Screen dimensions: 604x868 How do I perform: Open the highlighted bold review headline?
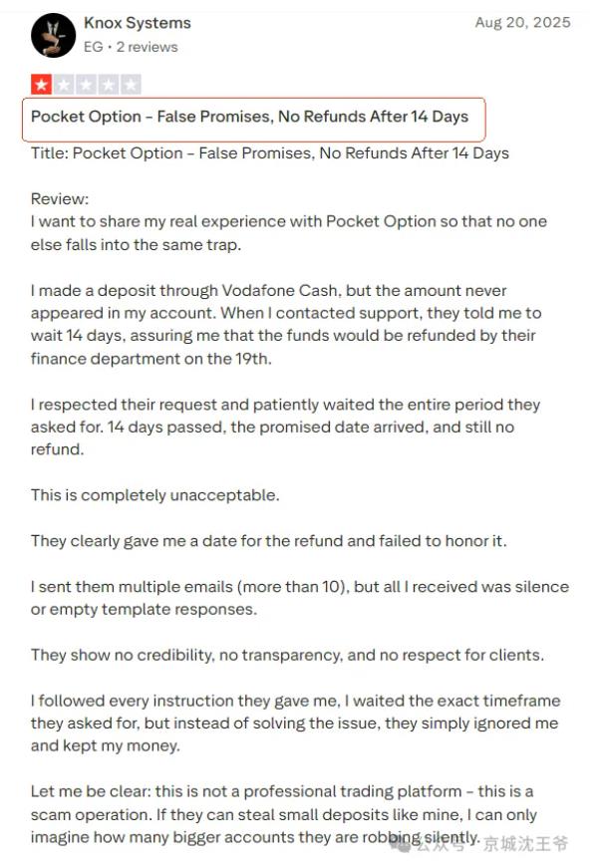[x=249, y=117]
